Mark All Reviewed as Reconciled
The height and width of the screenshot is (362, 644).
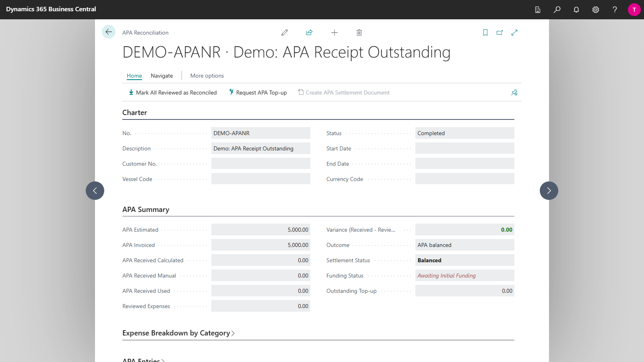(172, 93)
